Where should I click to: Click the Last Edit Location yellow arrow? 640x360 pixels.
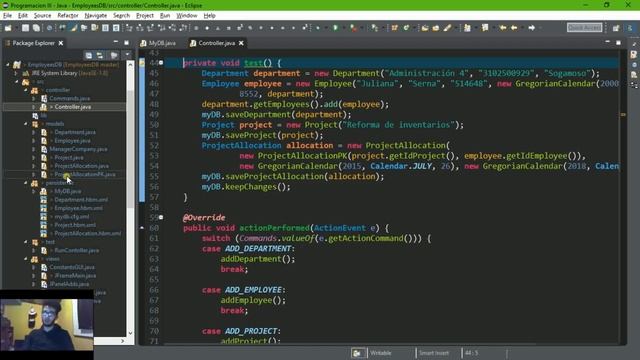(x=503, y=28)
